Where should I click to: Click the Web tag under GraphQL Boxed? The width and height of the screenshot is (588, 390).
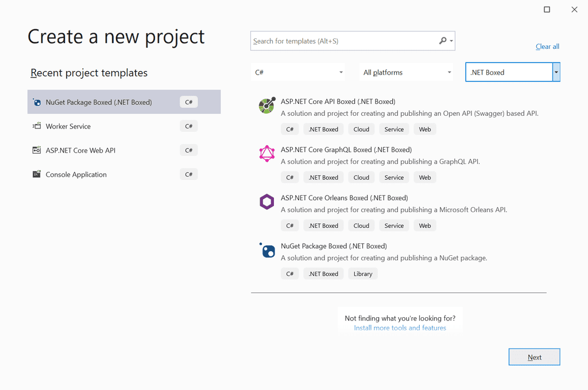(424, 177)
